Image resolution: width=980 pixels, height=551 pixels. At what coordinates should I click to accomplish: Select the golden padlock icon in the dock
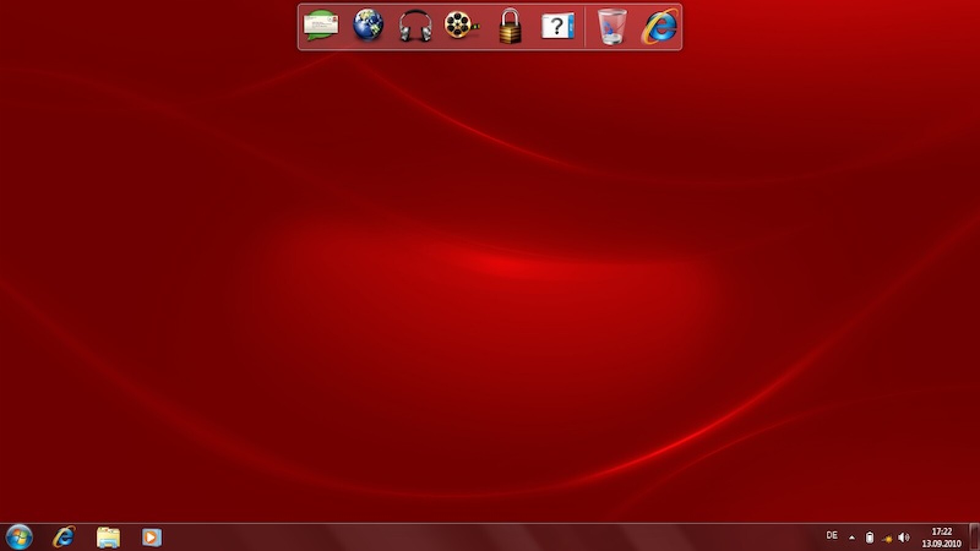coord(510,27)
